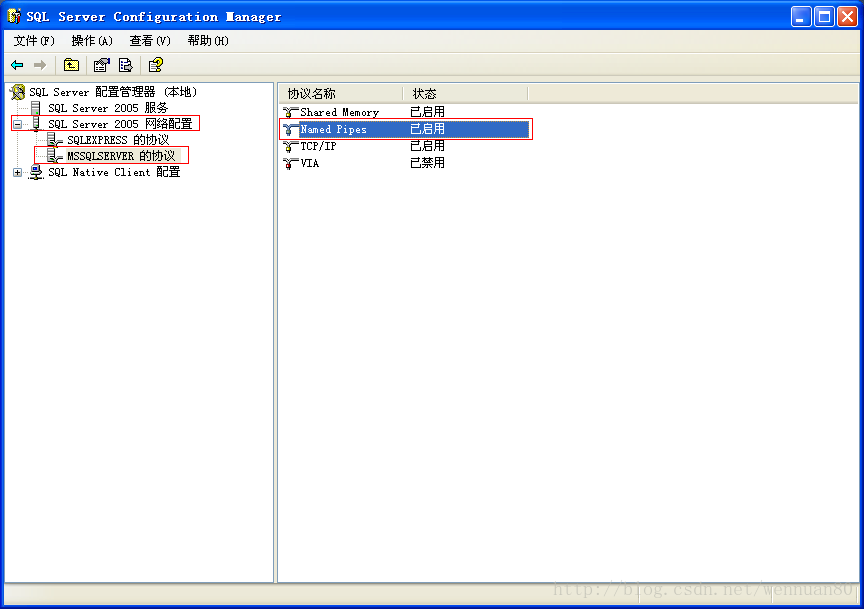Select SQL Server 2005 服务
Viewport: 864px width, 609px height.
pyautogui.click(x=108, y=108)
